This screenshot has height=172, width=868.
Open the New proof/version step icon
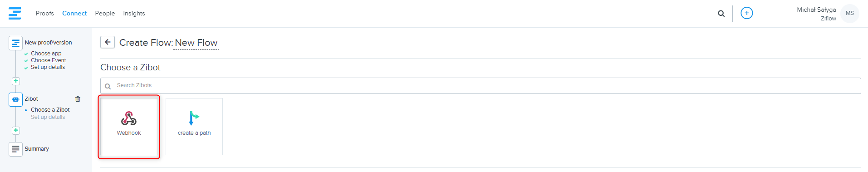tap(15, 43)
